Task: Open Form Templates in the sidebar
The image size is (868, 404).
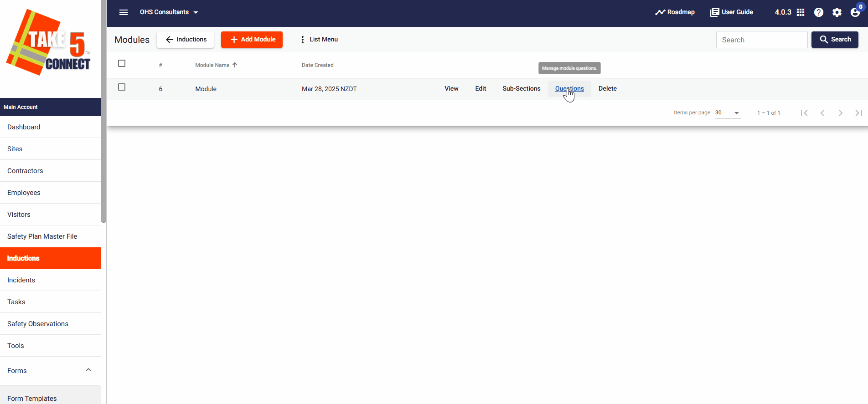Action: pyautogui.click(x=51, y=396)
